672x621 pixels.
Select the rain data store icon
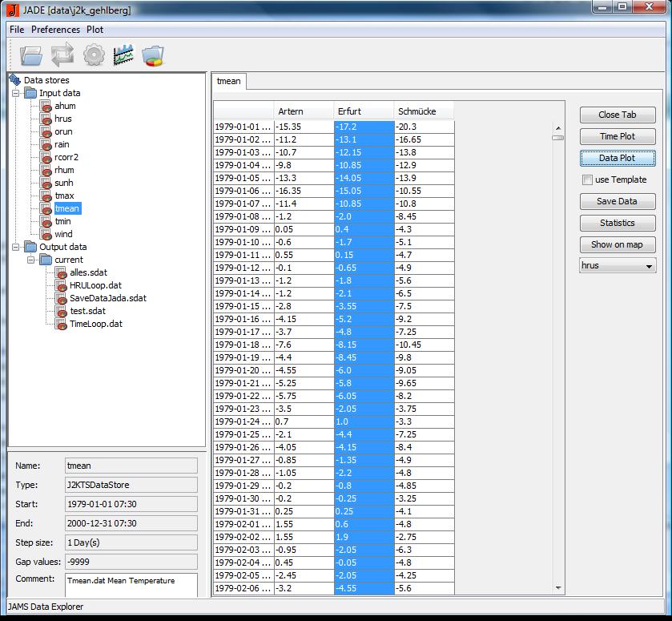click(x=46, y=144)
